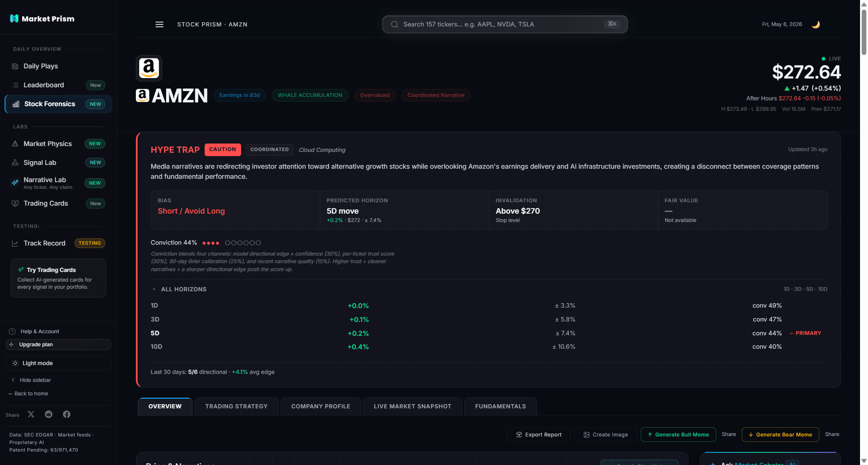Click the conv 49% value in 1D row
868x465 pixels.
click(x=767, y=306)
